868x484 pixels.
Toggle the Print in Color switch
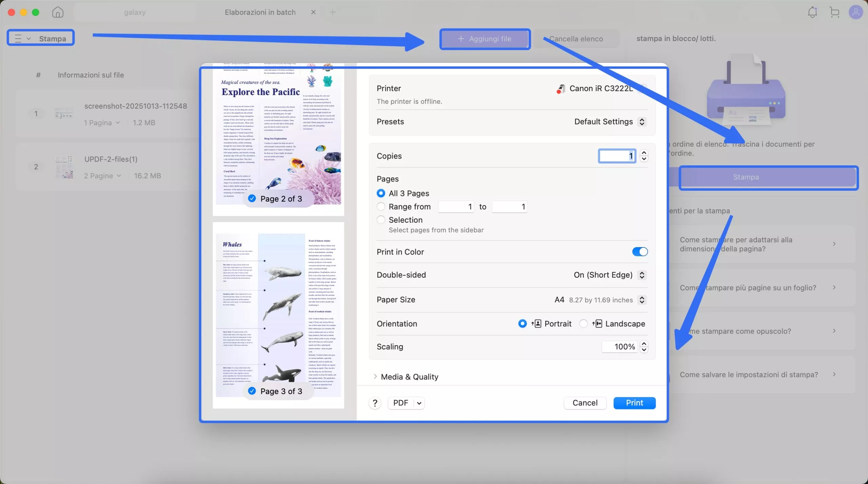[x=639, y=252]
